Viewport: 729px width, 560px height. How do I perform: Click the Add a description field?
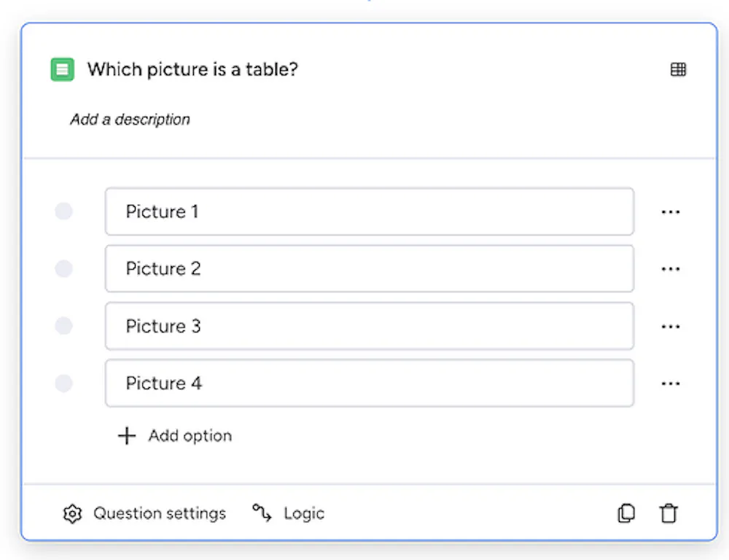click(x=130, y=120)
